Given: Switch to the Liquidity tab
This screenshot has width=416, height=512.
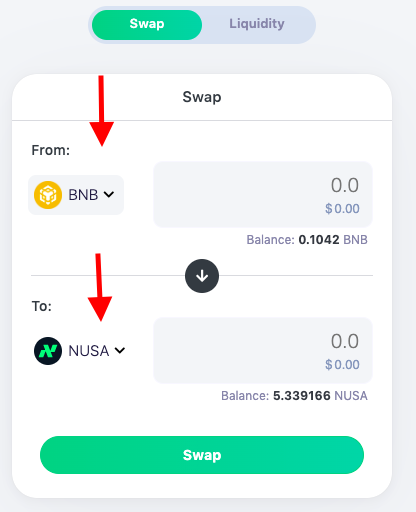Looking at the screenshot, I should click(x=257, y=24).
